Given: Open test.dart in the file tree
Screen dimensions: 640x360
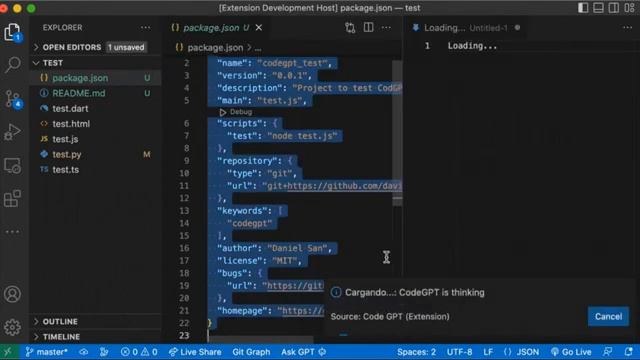Looking at the screenshot, I should (95, 109).
